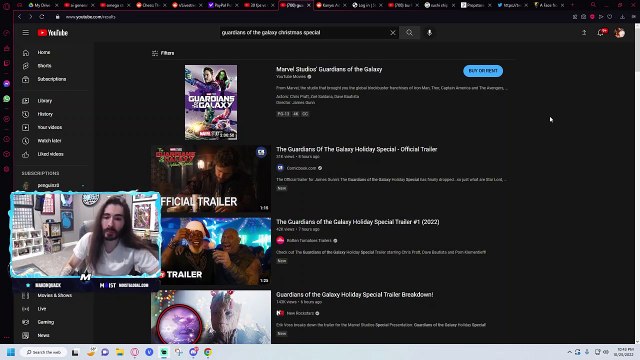Open browser downloads icon
This screenshot has width=640, height=360.
(x=622, y=17)
